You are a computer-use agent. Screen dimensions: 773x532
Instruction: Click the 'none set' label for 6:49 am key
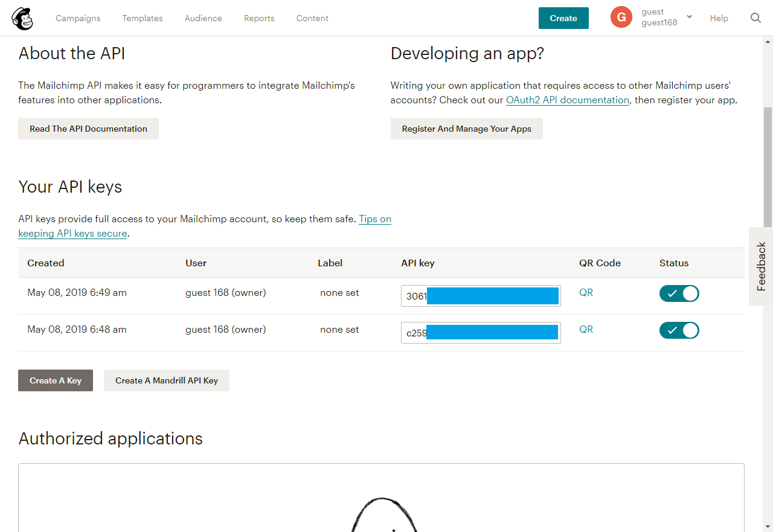pos(339,293)
